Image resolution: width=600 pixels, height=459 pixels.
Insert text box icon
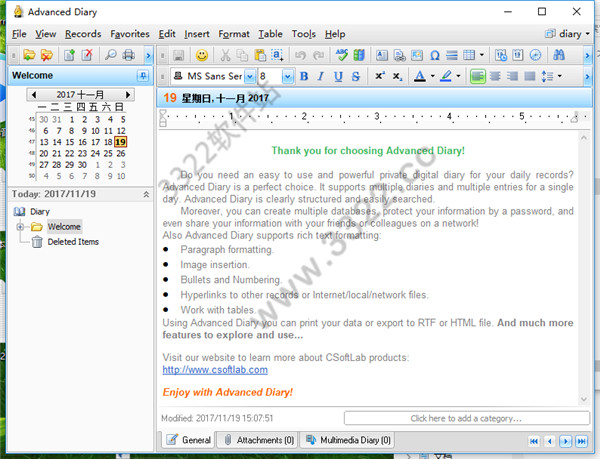[382, 55]
